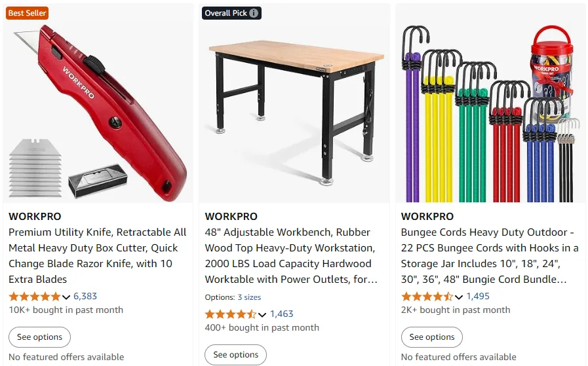Click the Overall Pick info icon
Screen dimensions: 588x366
pyautogui.click(x=254, y=13)
